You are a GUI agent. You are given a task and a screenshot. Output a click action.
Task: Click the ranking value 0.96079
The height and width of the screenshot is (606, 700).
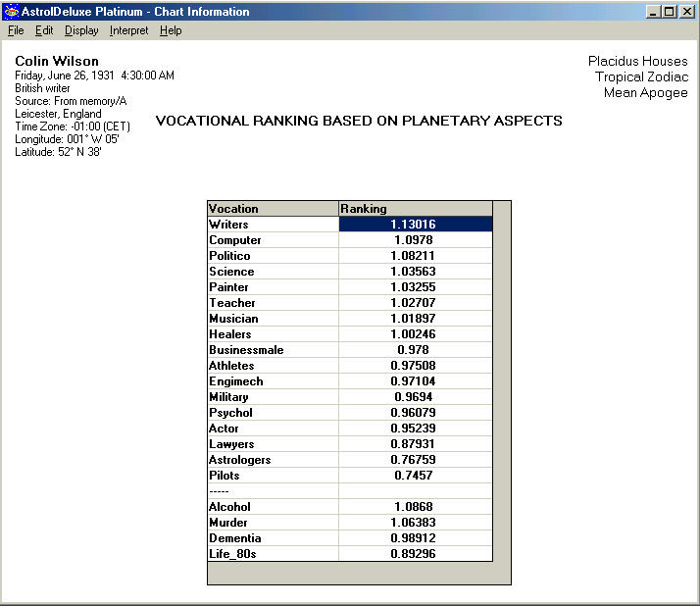point(416,412)
